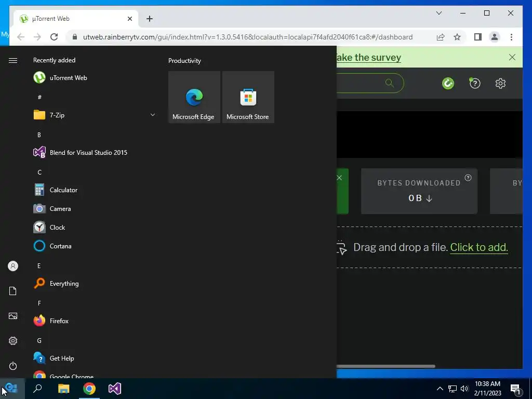Jump to the letter C section header
The height and width of the screenshot is (399, 532).
click(x=39, y=172)
